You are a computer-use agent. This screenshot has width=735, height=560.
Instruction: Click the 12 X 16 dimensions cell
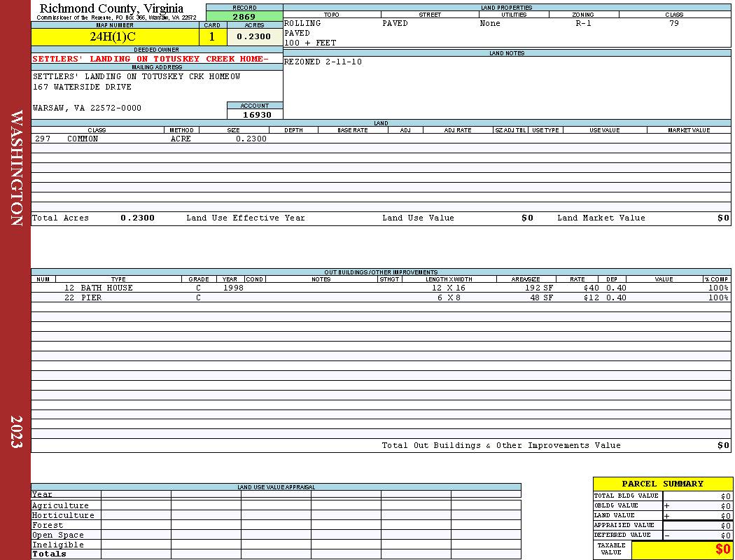pyautogui.click(x=449, y=288)
